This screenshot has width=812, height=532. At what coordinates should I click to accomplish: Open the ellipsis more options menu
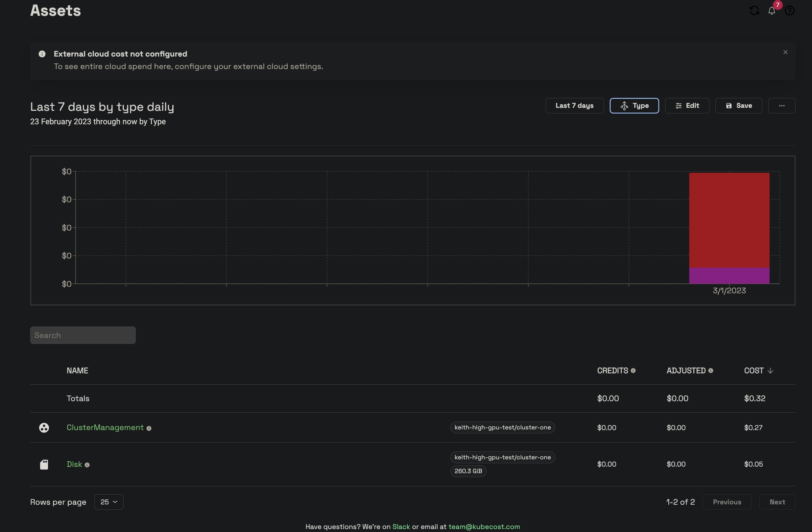coord(782,106)
